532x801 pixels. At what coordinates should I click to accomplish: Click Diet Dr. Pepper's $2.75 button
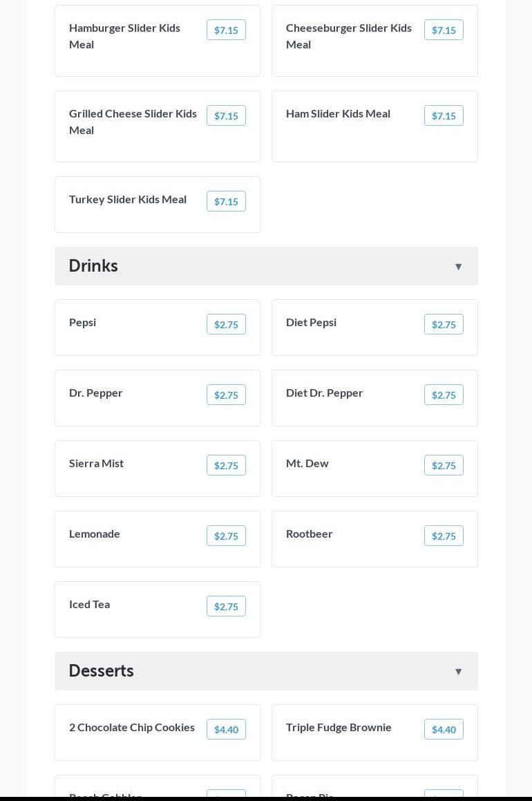[x=444, y=395]
